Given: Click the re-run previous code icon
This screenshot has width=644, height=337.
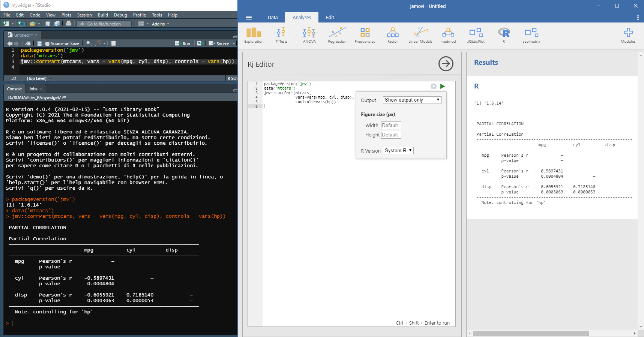Looking at the screenshot, I should point(200,43).
